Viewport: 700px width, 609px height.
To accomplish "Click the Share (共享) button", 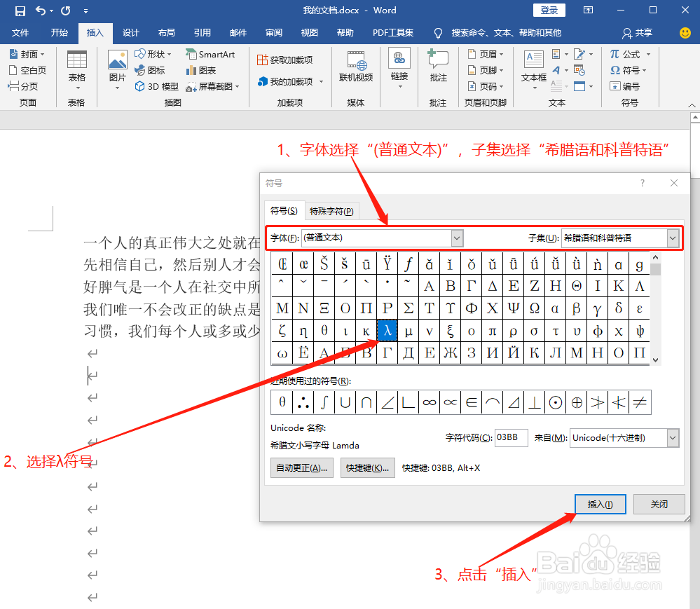I will click(638, 33).
